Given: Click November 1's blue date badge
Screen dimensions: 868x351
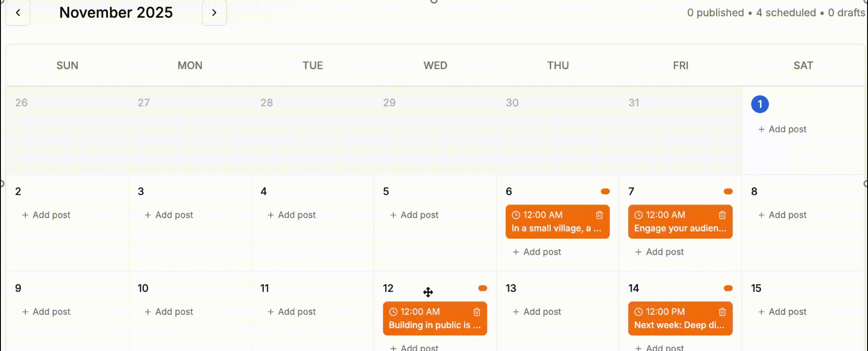Looking at the screenshot, I should point(760,104).
